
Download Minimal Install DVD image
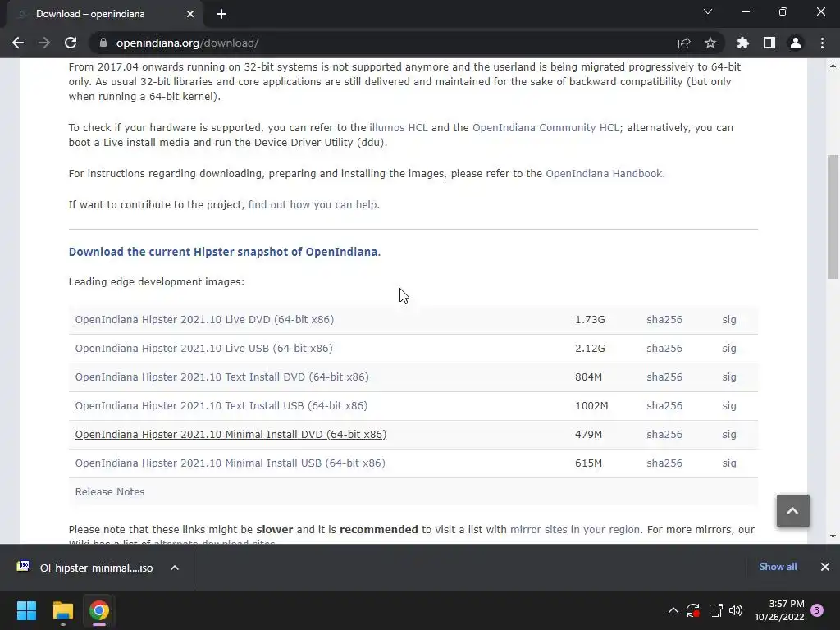231,435
